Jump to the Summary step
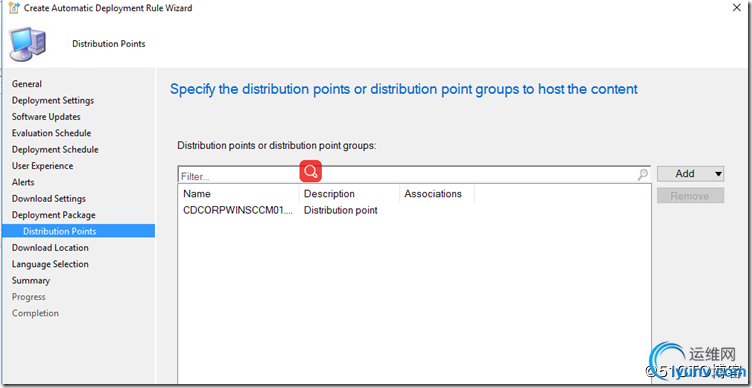Screen dimensions: 752x388 [31, 280]
